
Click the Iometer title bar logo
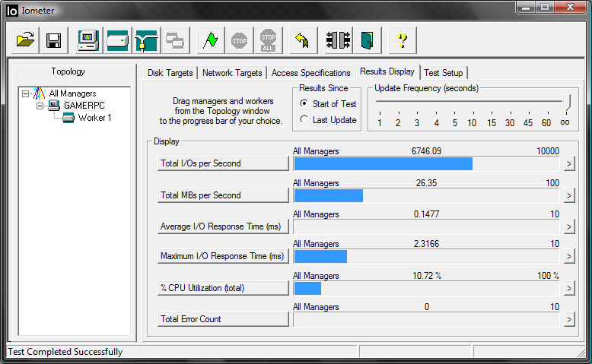tap(12, 11)
